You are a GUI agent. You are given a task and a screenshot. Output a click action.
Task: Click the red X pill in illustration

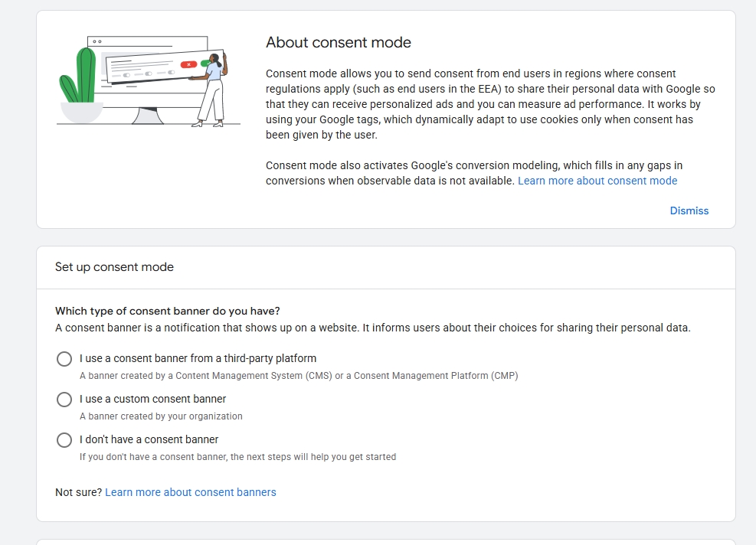(x=188, y=64)
